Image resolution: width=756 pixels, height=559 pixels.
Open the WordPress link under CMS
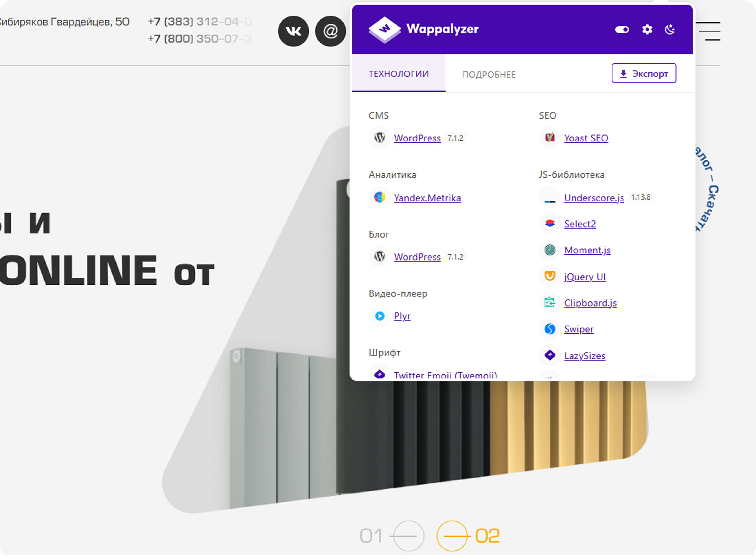(x=417, y=138)
